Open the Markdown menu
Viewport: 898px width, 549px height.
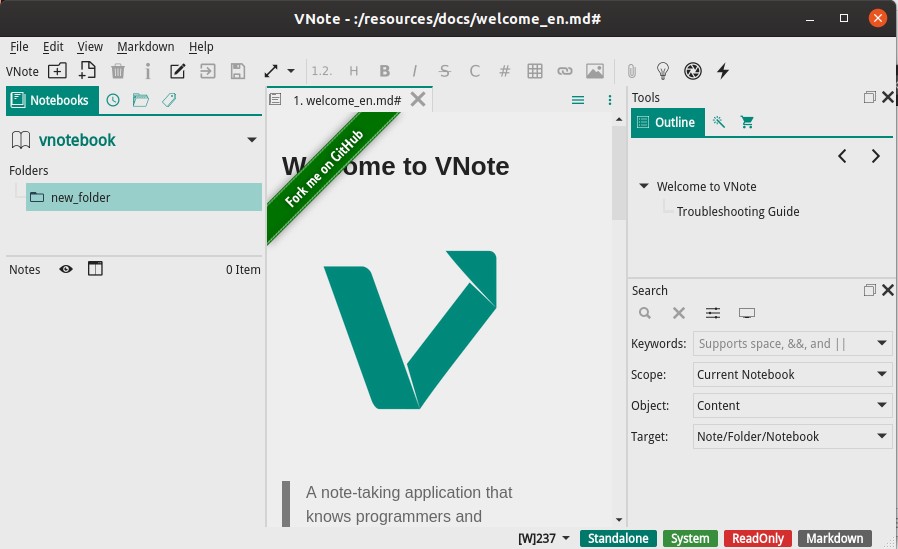pyautogui.click(x=145, y=47)
